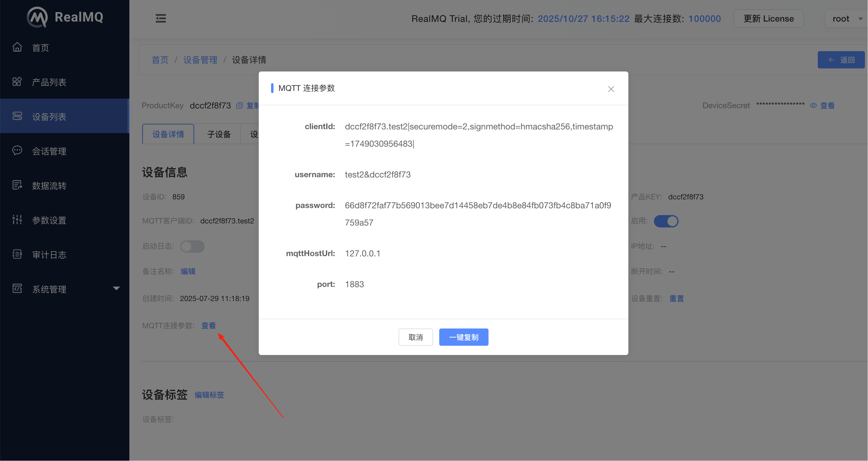This screenshot has height=461, width=868.
Task: Click the password hash value
Action: click(x=478, y=214)
